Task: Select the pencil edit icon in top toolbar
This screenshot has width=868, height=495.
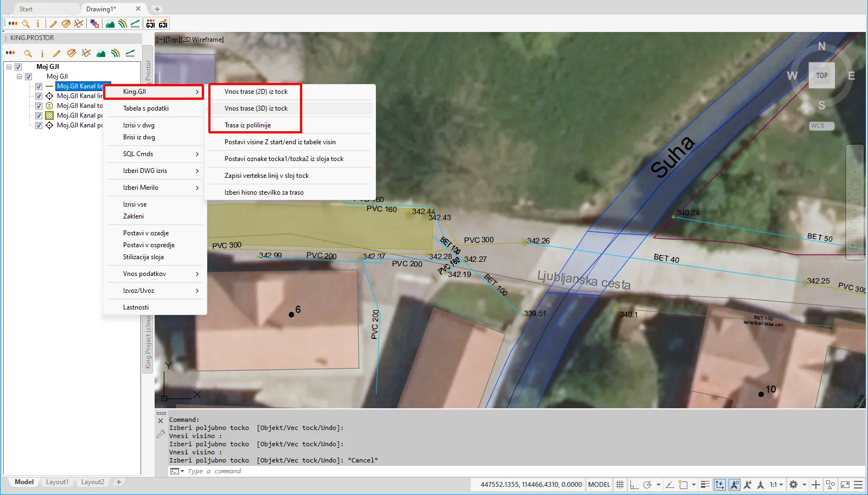Action: click(x=53, y=24)
